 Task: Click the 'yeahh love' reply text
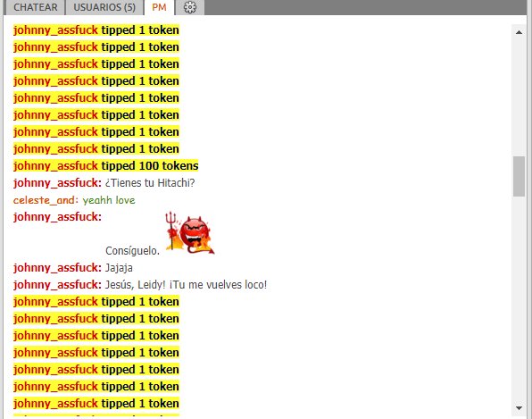(x=109, y=200)
